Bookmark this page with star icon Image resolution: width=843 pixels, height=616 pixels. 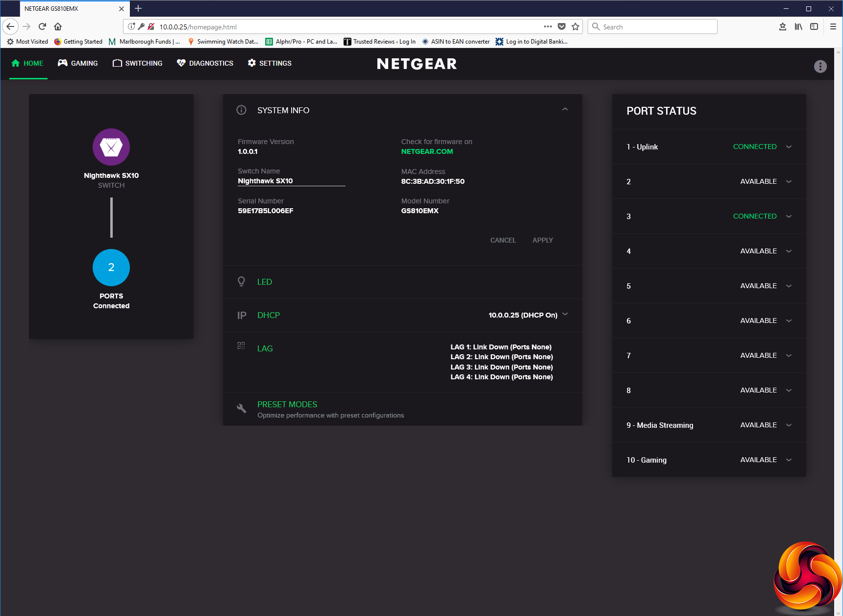[575, 26]
